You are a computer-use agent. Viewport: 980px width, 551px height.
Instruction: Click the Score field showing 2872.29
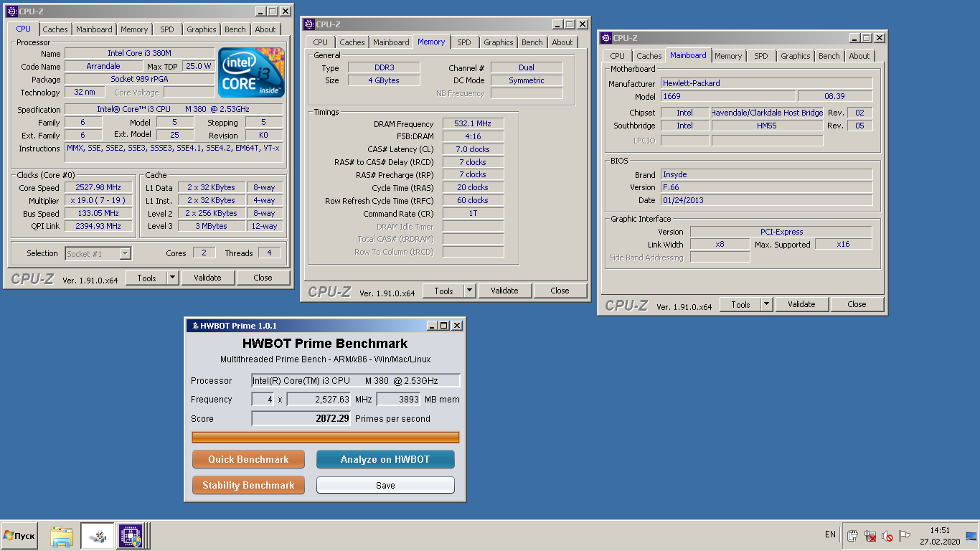point(301,418)
